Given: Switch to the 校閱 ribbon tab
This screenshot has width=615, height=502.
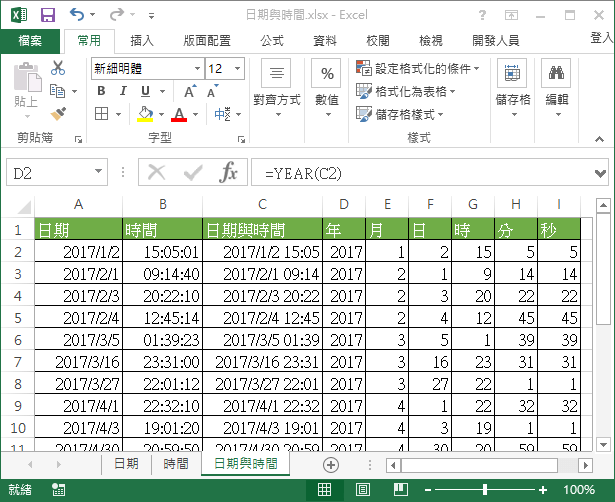Looking at the screenshot, I should point(378,40).
